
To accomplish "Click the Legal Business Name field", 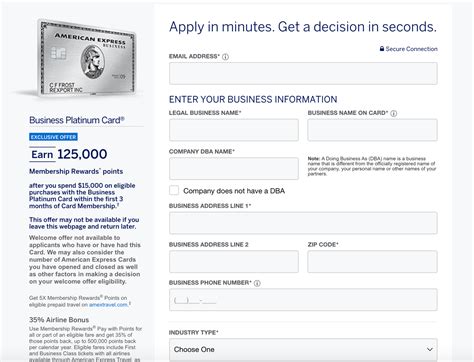I will click(234, 130).
